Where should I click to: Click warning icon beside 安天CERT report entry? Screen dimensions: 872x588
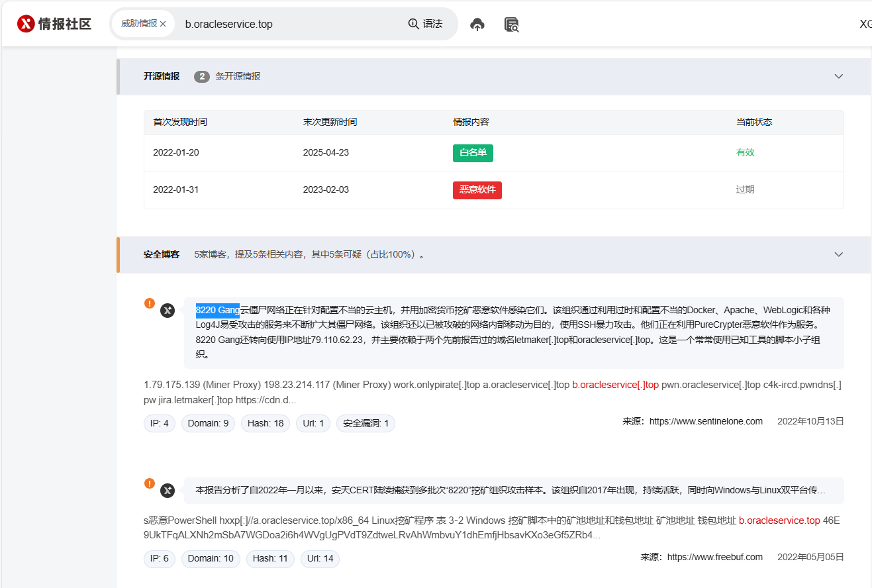[150, 483]
